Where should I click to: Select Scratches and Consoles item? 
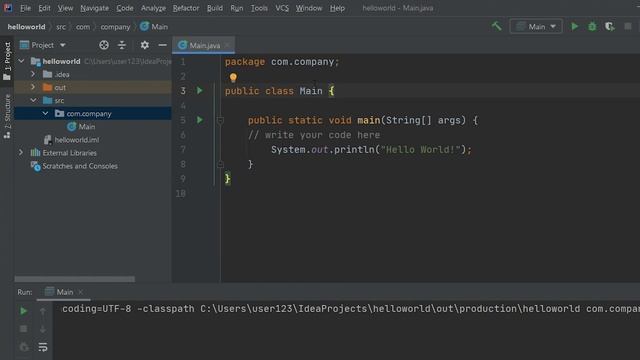point(75,166)
